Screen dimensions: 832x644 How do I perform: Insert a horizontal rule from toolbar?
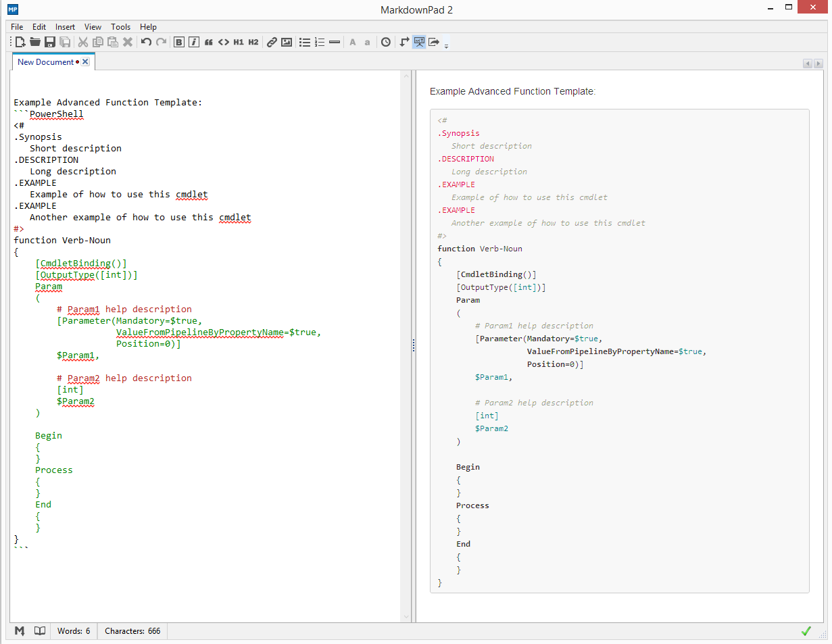pos(335,42)
